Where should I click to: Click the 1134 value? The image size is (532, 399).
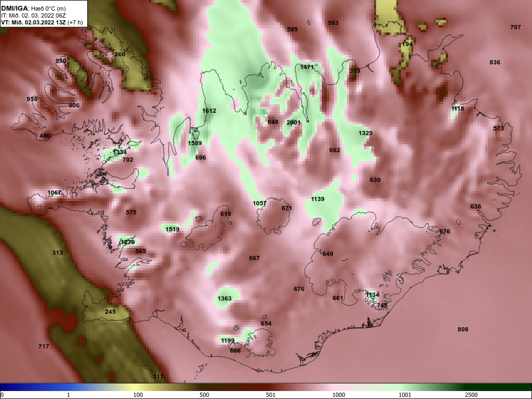pyautogui.click(x=372, y=295)
